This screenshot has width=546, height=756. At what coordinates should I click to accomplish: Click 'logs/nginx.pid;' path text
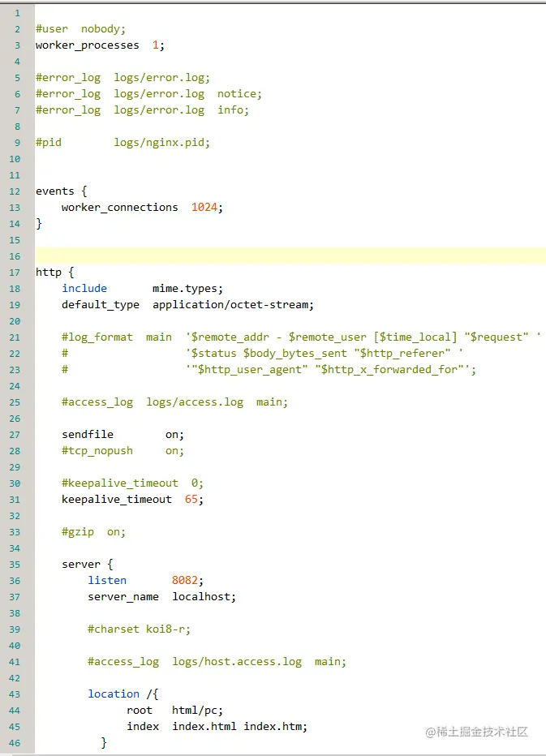(x=162, y=143)
